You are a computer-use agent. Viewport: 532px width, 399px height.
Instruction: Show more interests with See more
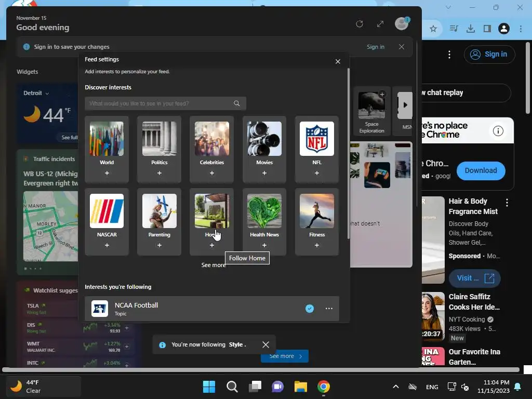coord(214,265)
